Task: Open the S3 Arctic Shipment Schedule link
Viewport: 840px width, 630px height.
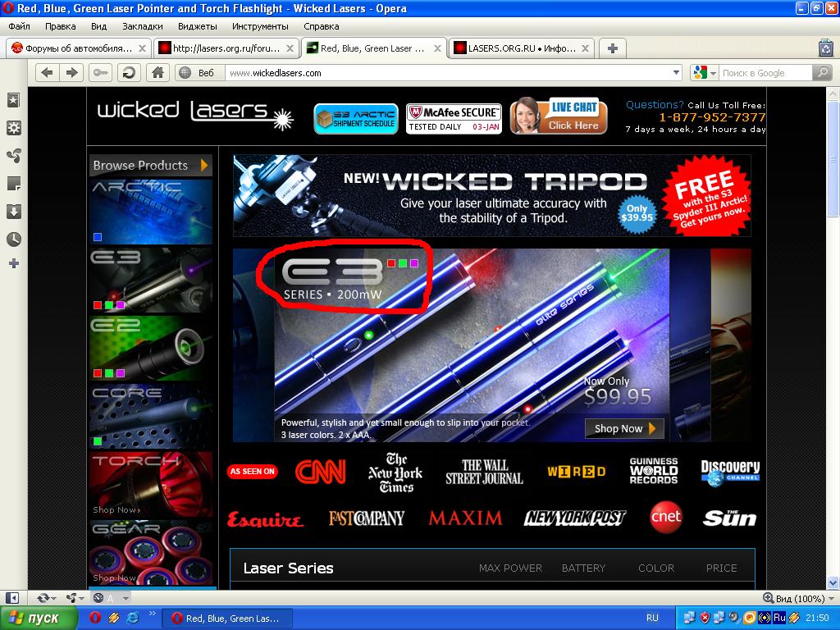Action: click(356, 118)
